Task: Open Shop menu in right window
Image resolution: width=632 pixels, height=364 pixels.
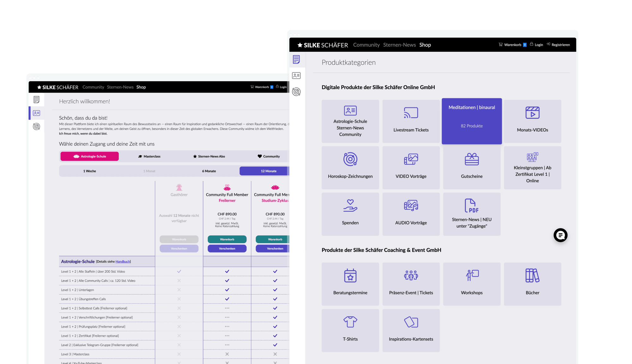Action: pos(425,45)
